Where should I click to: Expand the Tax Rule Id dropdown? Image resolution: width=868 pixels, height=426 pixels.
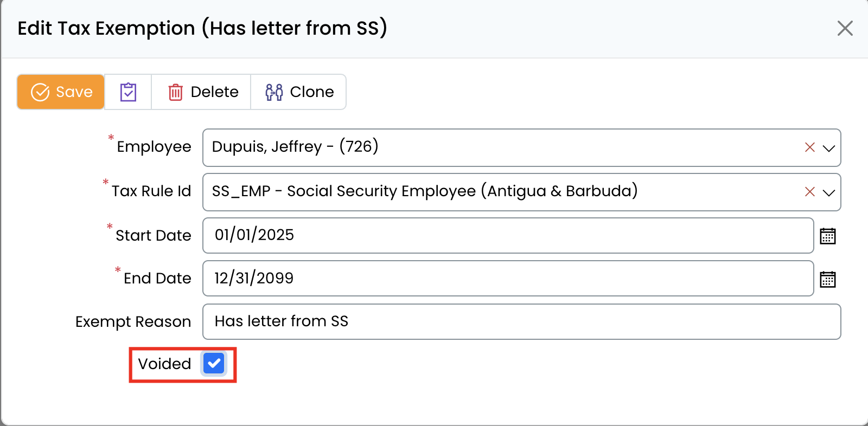pyautogui.click(x=828, y=192)
